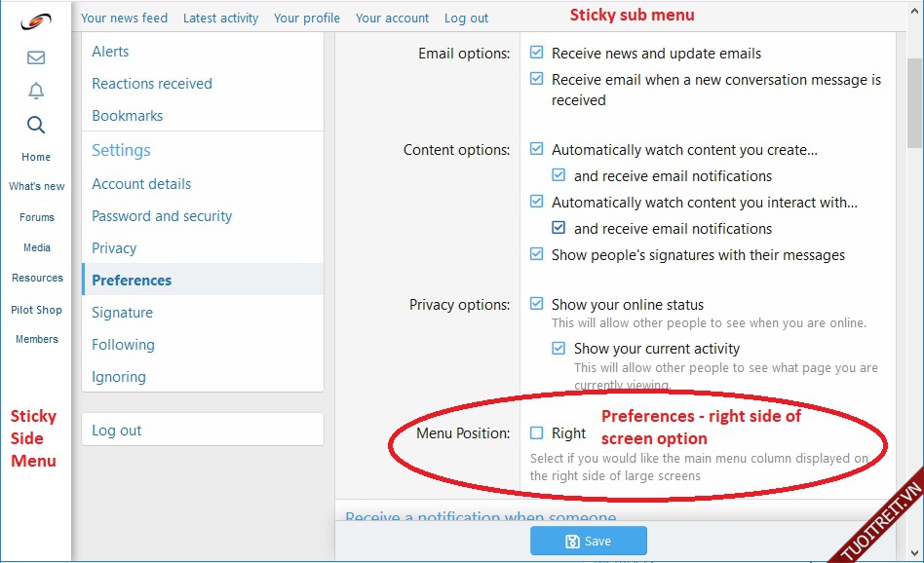This screenshot has height=563, width=924.
Task: Open Your profile in sub menu
Action: pos(307,18)
